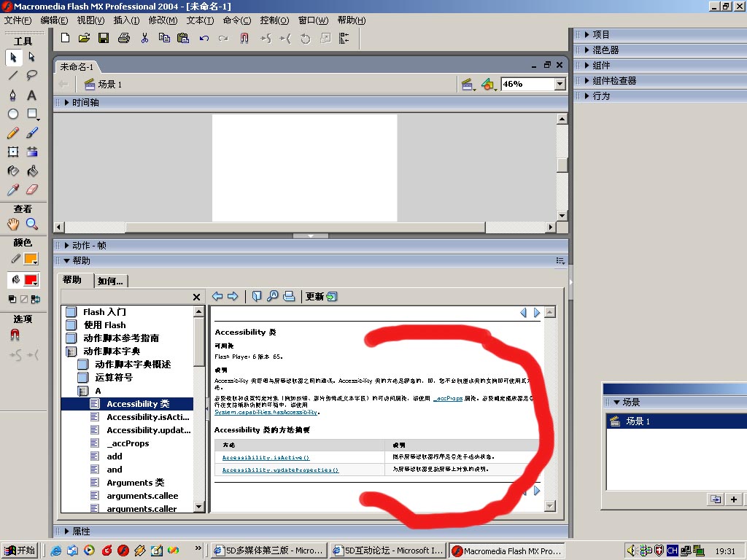Click the stage vertical scrollbar down arrow
747x560 pixels.
pos(562,215)
